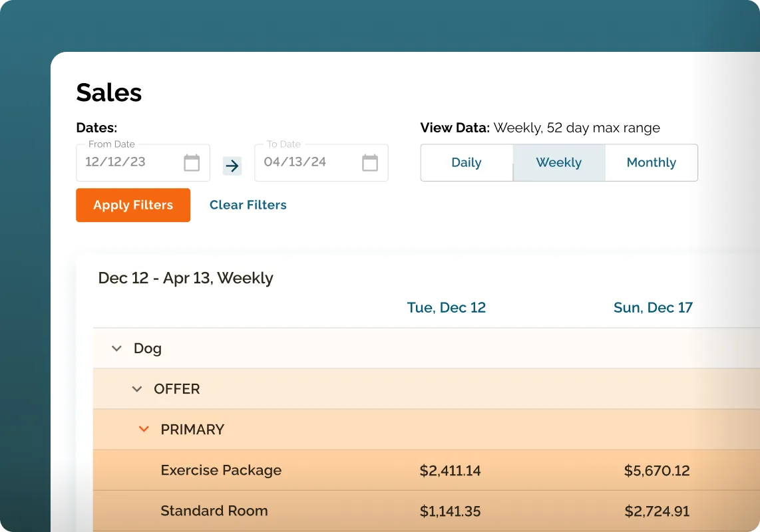Click the Dog category row label
The width and height of the screenshot is (760, 532).
coord(147,348)
